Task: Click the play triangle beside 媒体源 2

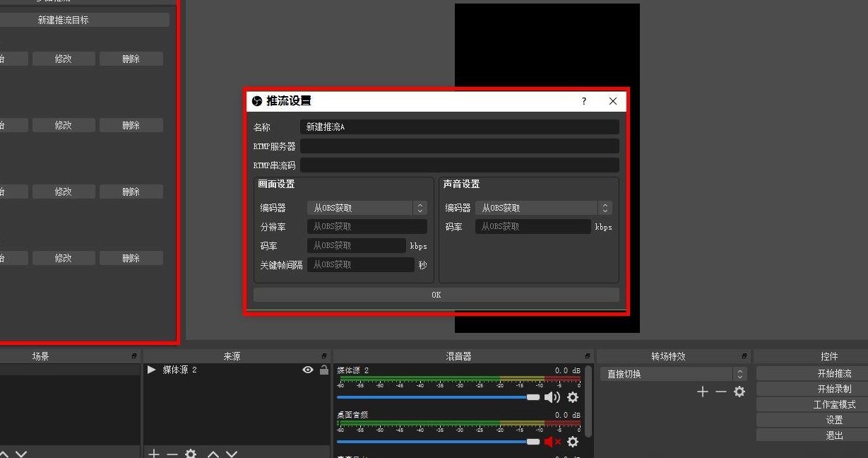Action: click(x=151, y=370)
